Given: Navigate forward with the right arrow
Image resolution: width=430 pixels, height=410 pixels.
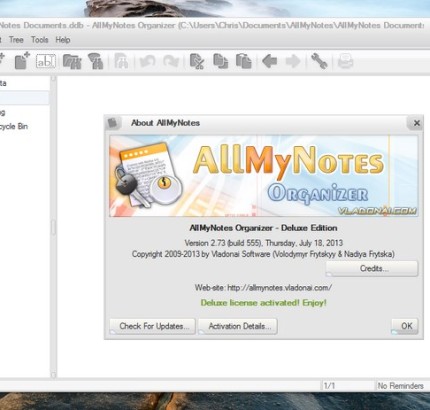Looking at the screenshot, I should 293,61.
